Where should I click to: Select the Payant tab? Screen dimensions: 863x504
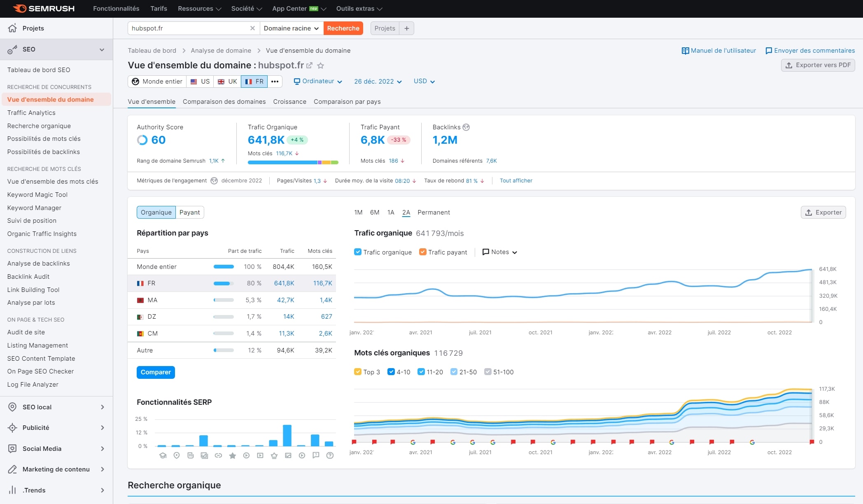(x=189, y=212)
